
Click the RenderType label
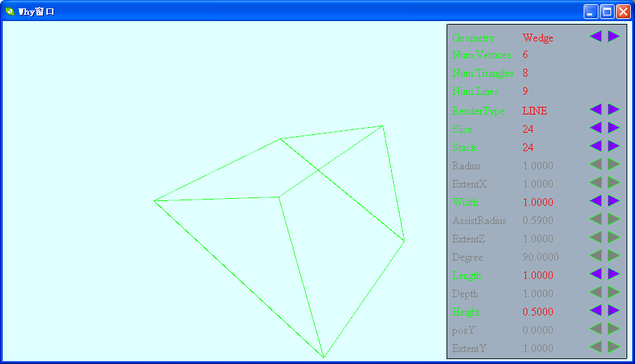click(478, 111)
